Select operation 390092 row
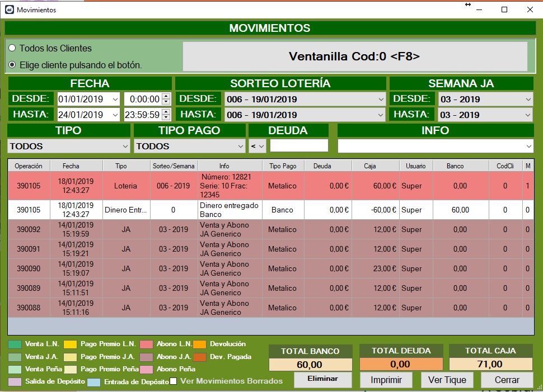The height and width of the screenshot is (392, 543). (x=271, y=229)
